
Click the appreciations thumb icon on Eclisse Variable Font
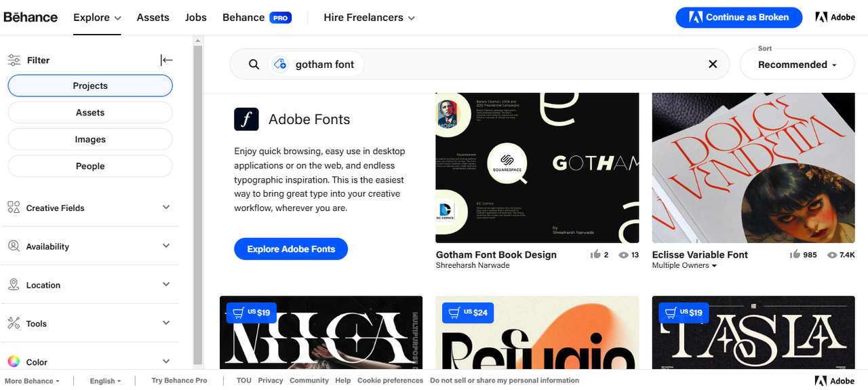(795, 254)
